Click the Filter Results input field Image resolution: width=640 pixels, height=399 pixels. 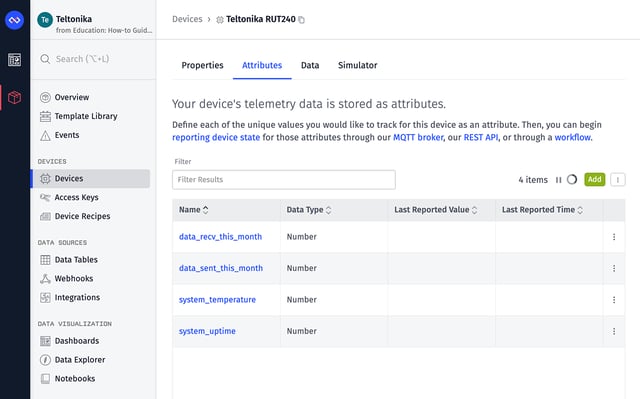(x=284, y=180)
